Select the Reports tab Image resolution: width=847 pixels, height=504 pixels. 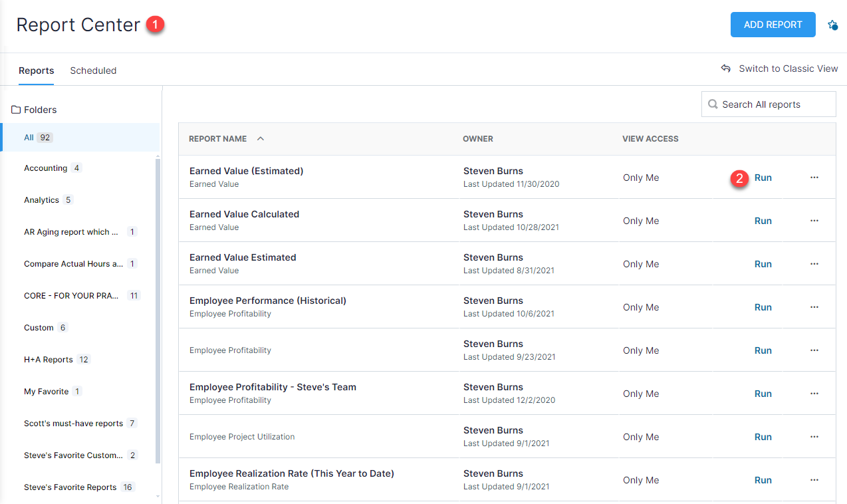pos(37,70)
